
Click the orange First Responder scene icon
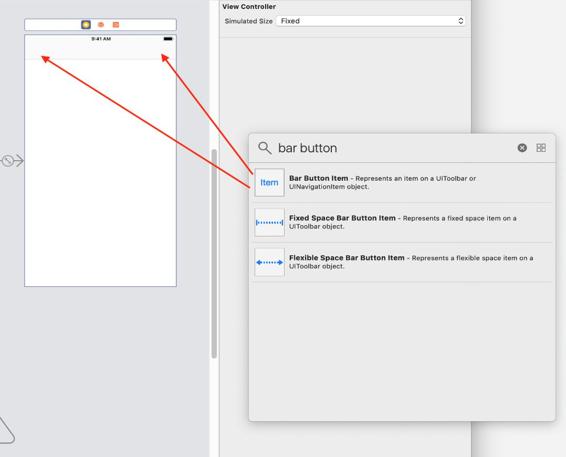click(101, 25)
